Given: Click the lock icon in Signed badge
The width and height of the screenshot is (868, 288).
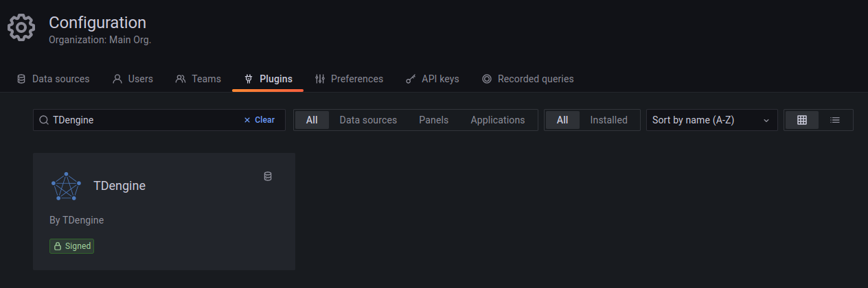Looking at the screenshot, I should point(58,246).
